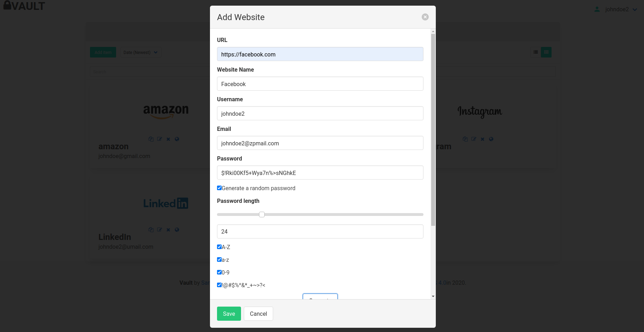Screen dimensions: 644x332
Task: Click the dialog scrollbar down arrow
Action: tap(433, 296)
